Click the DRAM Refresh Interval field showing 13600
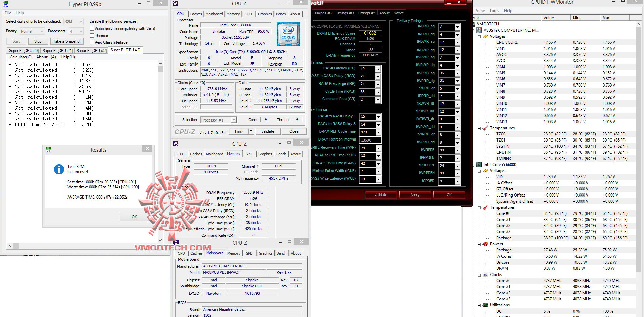The image size is (644, 317). tap(370, 140)
